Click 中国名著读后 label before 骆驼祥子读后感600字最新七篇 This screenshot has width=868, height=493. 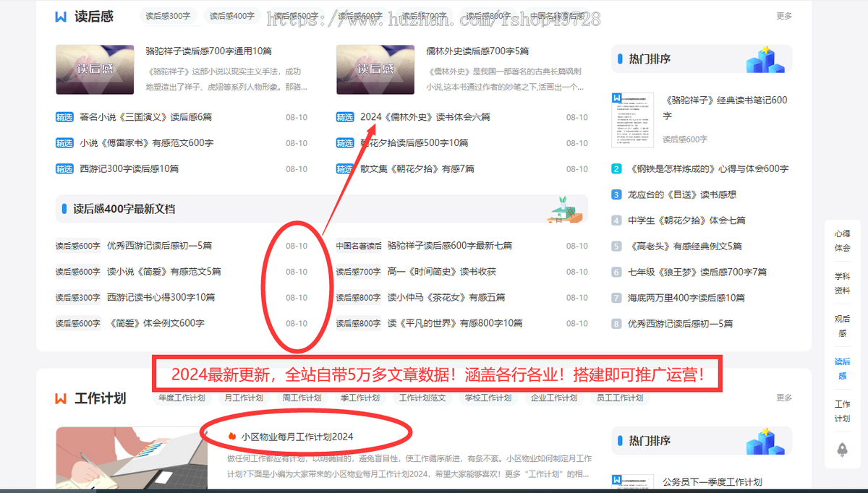click(x=359, y=246)
